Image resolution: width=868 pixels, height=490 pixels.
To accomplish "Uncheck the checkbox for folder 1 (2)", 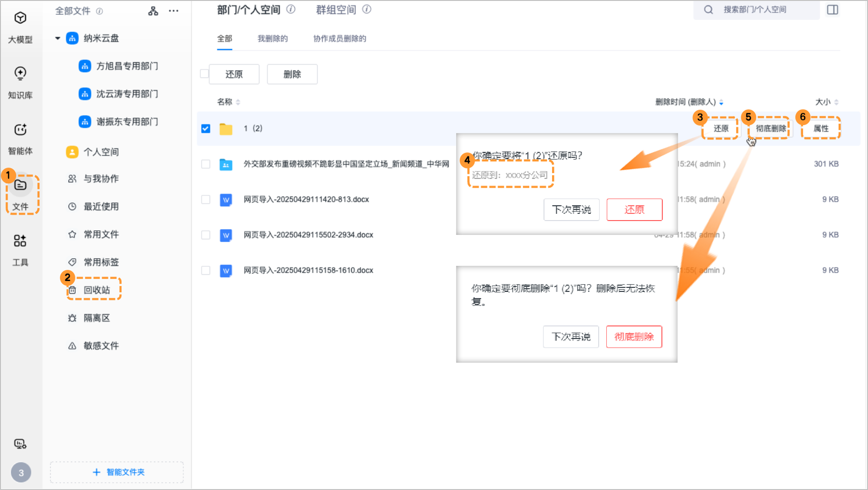I will tap(206, 128).
